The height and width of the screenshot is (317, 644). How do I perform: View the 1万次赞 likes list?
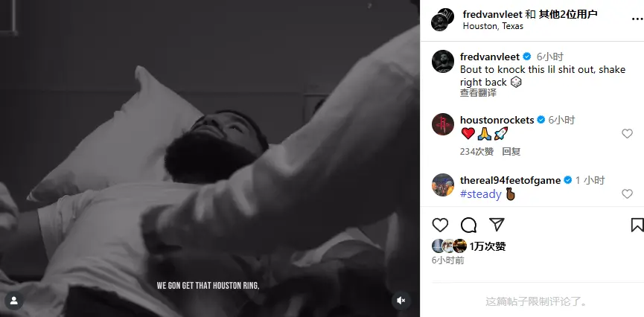(488, 246)
